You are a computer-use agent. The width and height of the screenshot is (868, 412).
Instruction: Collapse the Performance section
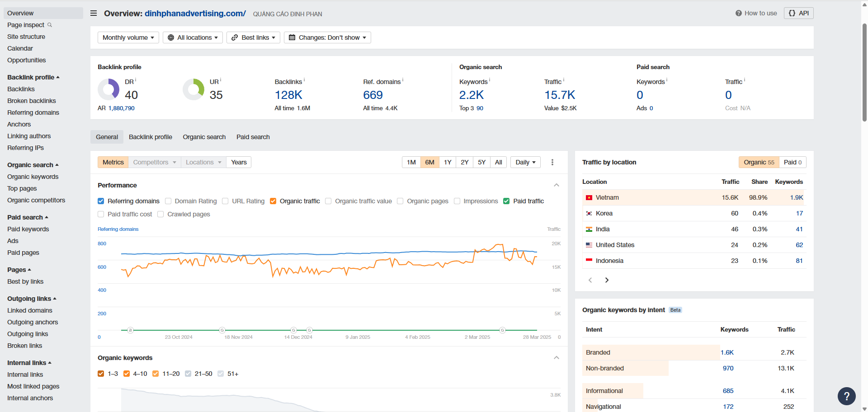[557, 185]
